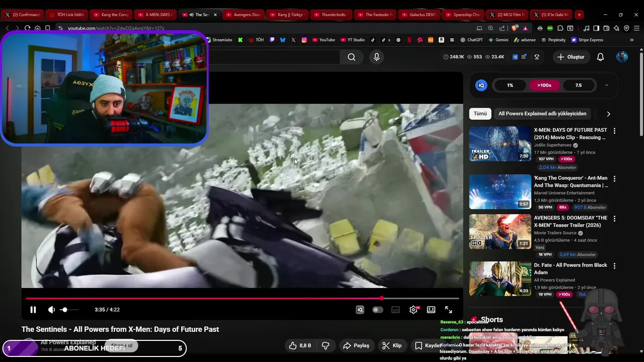The image size is (644, 362).
Task: Open a new browser tab with plus
Action: [x=579, y=15]
